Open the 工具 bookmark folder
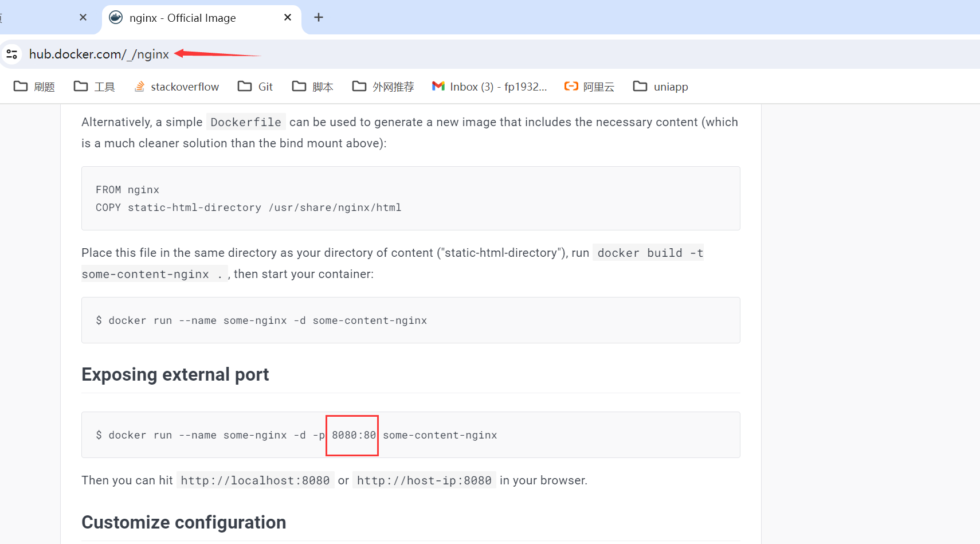The height and width of the screenshot is (544, 980). point(95,87)
